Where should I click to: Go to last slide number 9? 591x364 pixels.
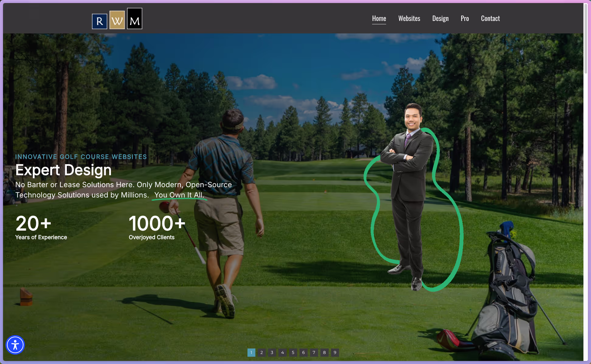pyautogui.click(x=335, y=352)
